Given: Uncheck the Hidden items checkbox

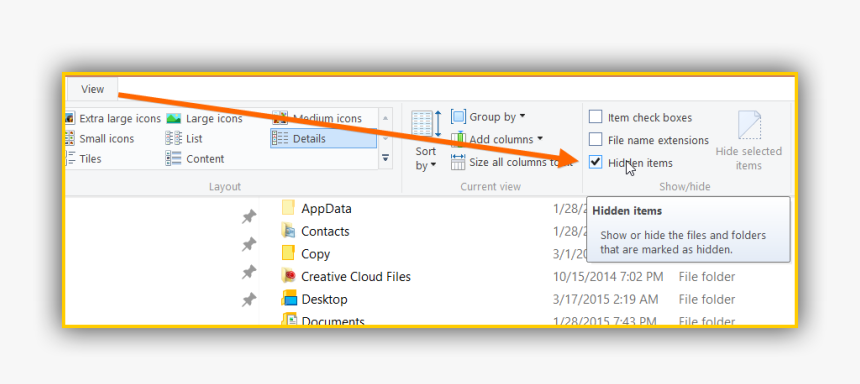Looking at the screenshot, I should point(596,163).
